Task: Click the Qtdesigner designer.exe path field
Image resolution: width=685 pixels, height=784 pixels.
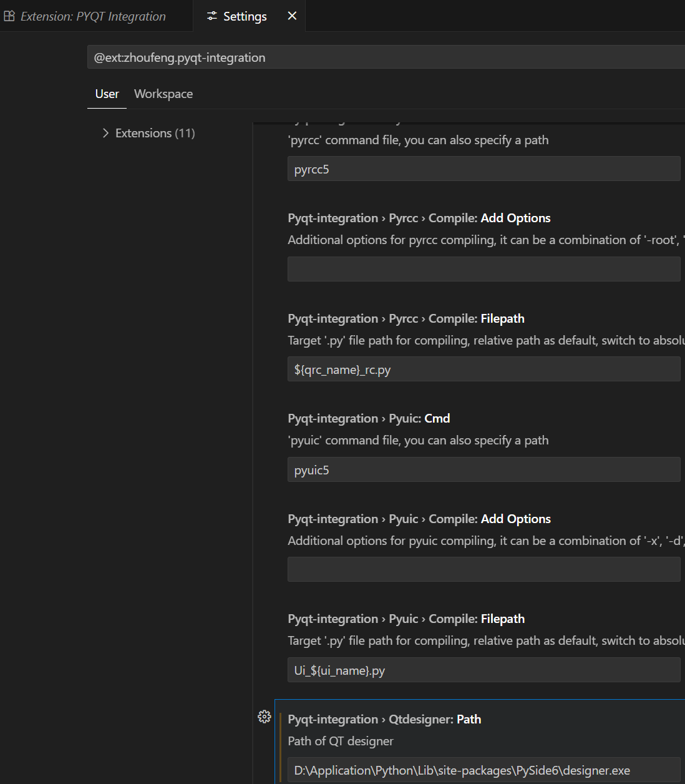Action: [x=483, y=770]
